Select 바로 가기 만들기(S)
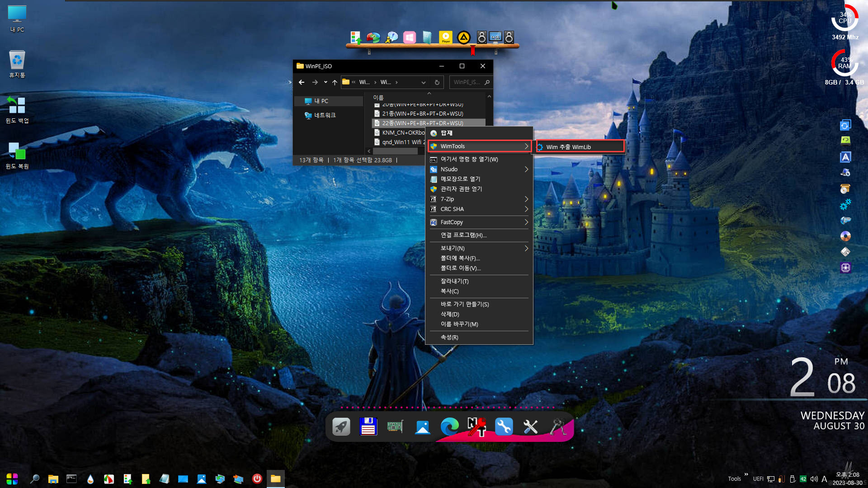The width and height of the screenshot is (868, 488). (x=480, y=305)
